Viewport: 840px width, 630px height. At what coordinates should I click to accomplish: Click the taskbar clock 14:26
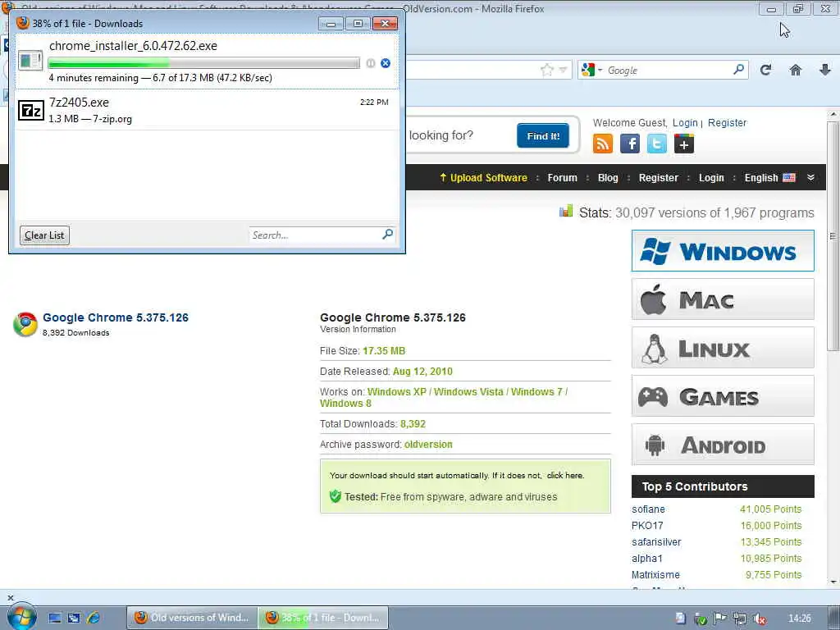coord(799,619)
